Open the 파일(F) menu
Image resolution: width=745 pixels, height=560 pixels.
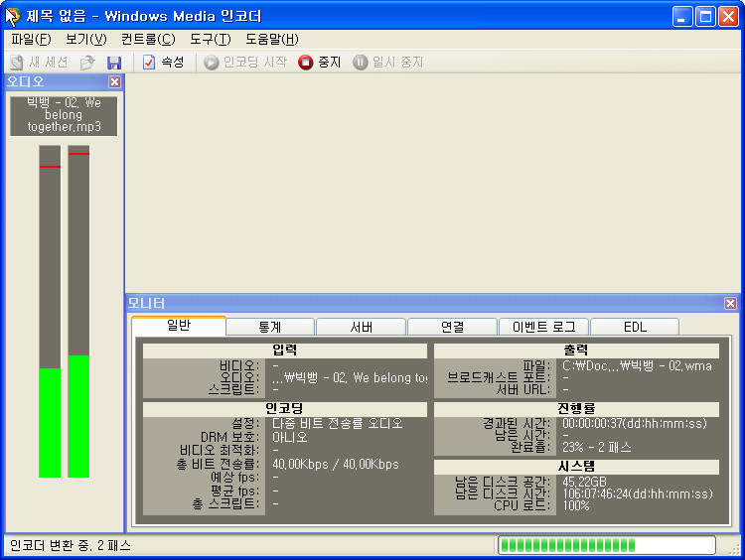pos(31,39)
